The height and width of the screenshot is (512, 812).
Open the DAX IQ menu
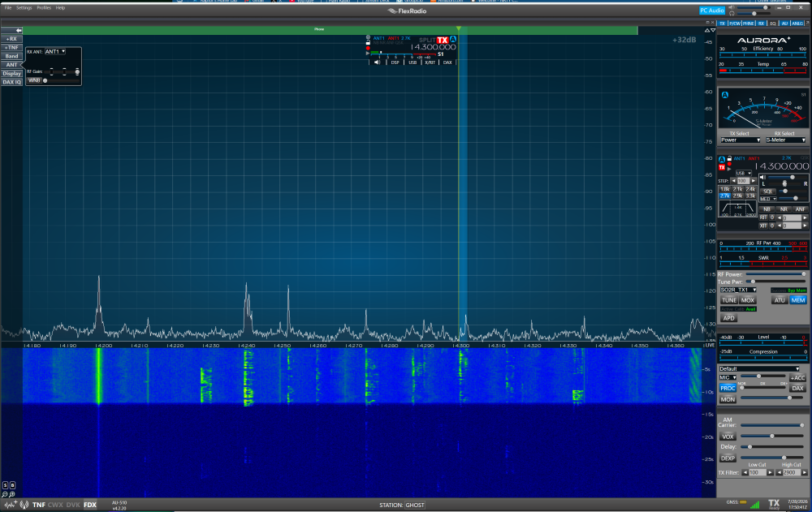pyautogui.click(x=12, y=82)
